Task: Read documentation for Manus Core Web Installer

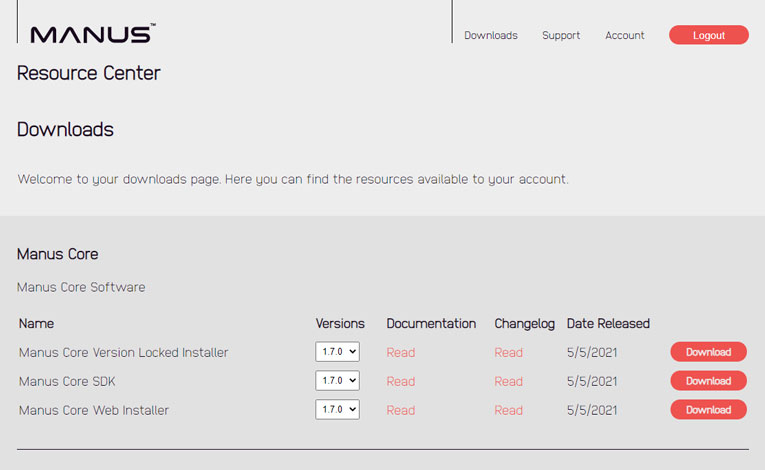Action: coord(400,410)
